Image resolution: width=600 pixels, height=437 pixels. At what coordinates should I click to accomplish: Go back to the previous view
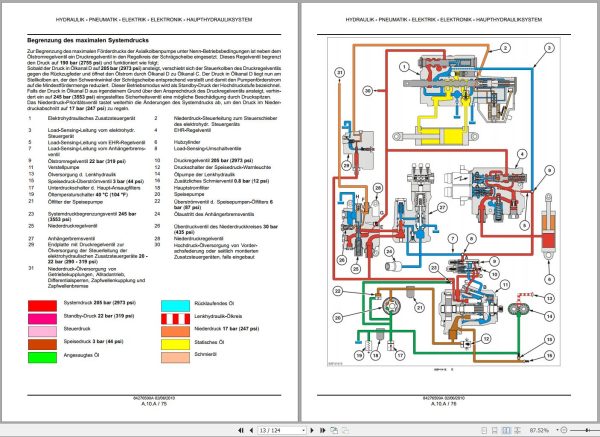(x=334, y=430)
